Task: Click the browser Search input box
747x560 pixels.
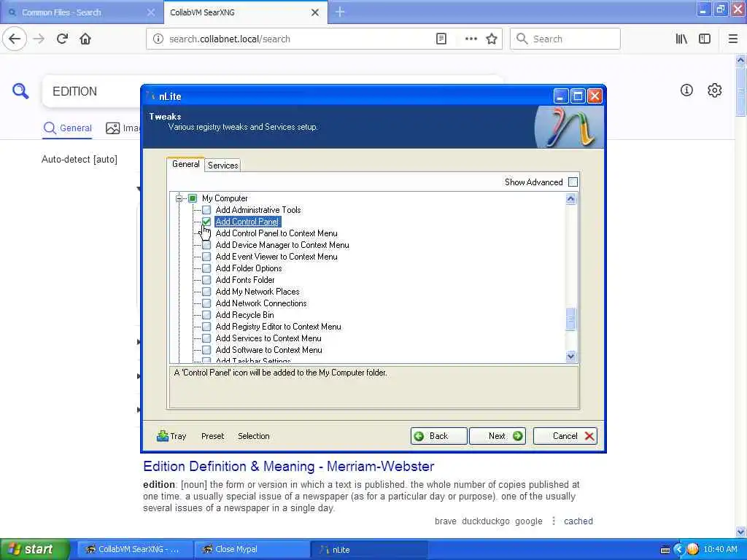Action: (x=565, y=39)
